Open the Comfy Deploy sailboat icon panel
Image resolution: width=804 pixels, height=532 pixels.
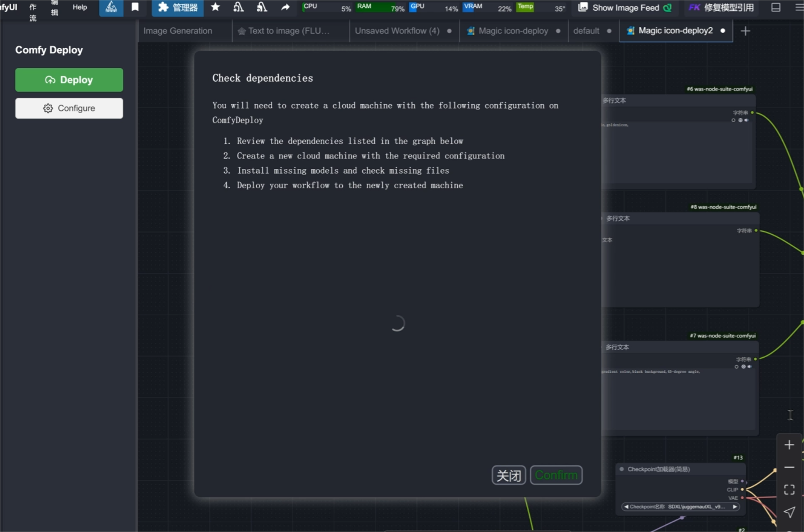point(111,7)
